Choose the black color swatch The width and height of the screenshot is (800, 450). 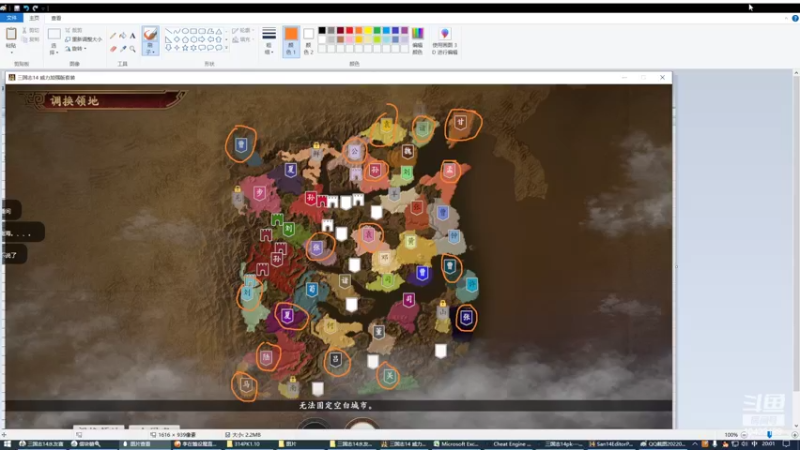point(322,31)
